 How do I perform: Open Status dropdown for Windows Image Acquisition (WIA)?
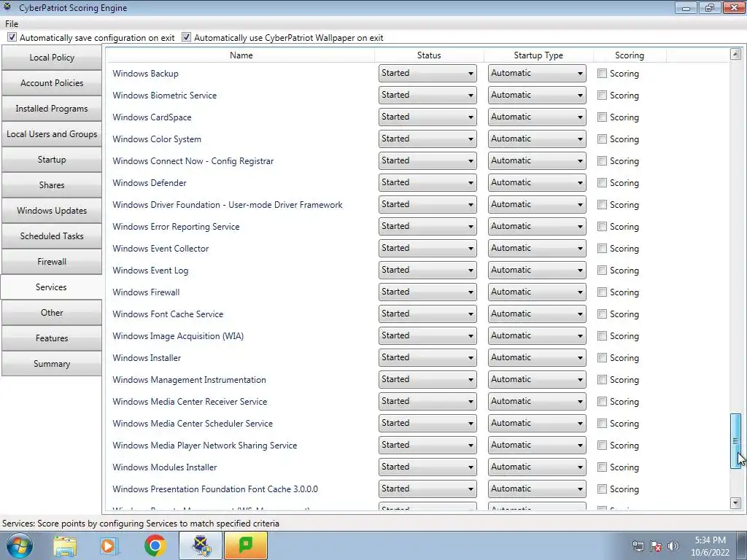pos(427,335)
